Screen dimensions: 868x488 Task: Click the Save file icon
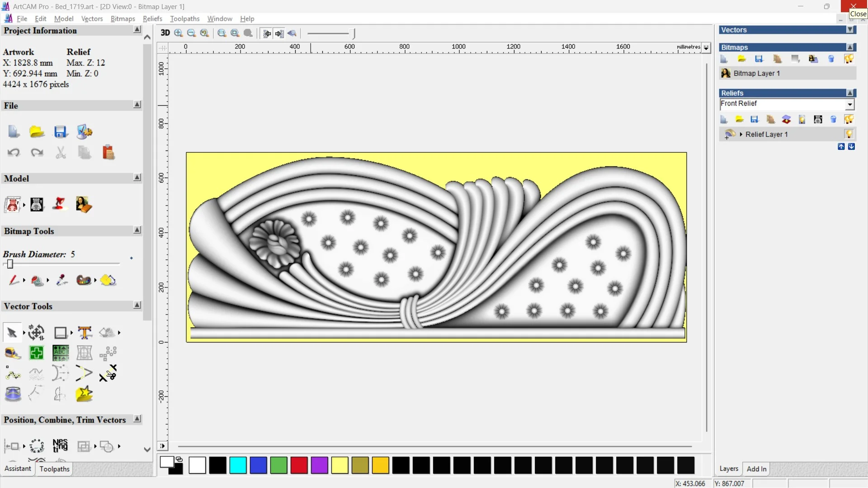pos(60,132)
